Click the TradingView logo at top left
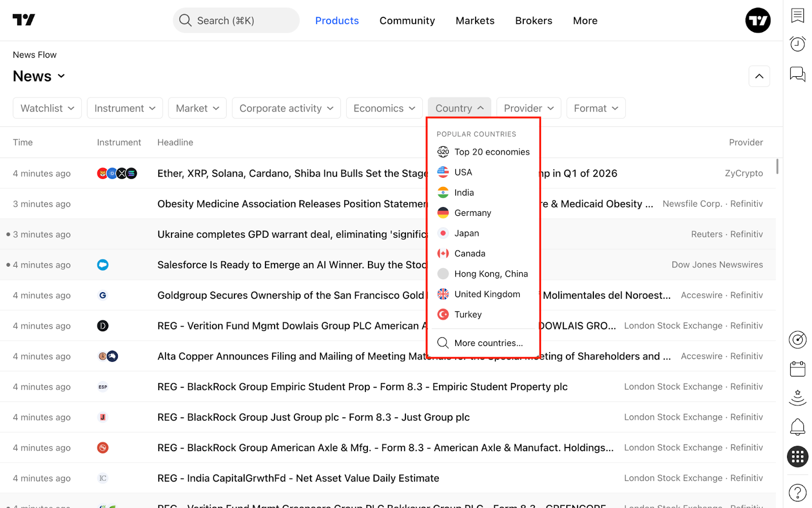812x508 pixels. 24,20
